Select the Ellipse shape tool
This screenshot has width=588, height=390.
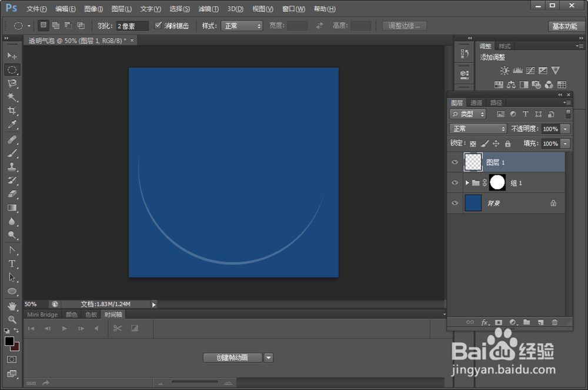pyautogui.click(x=12, y=291)
